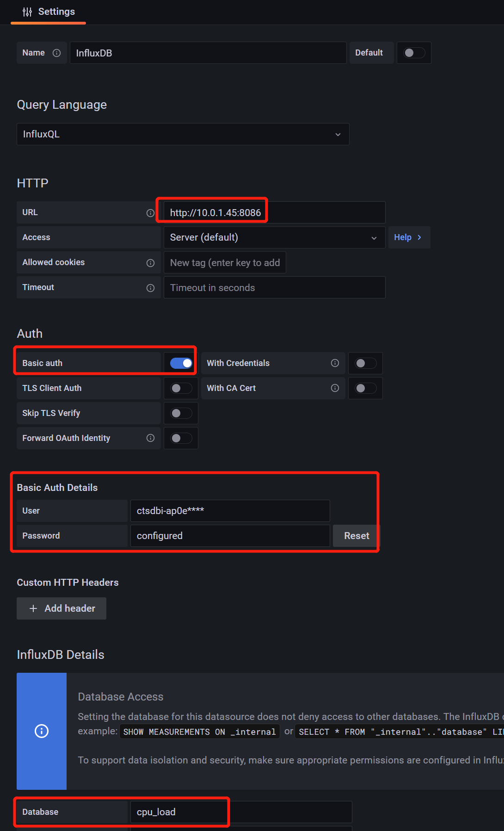Click the Add header button
The image size is (504, 831).
(x=61, y=608)
